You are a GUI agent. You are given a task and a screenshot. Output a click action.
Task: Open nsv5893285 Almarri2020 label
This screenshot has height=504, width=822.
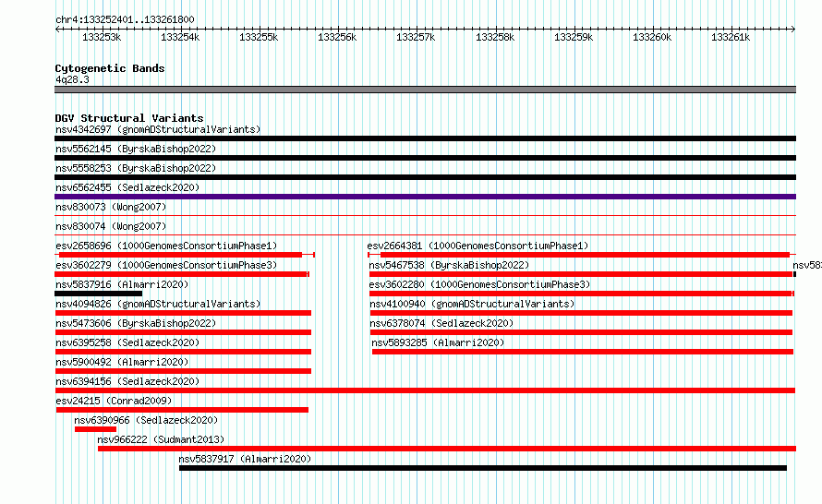pyautogui.click(x=438, y=342)
